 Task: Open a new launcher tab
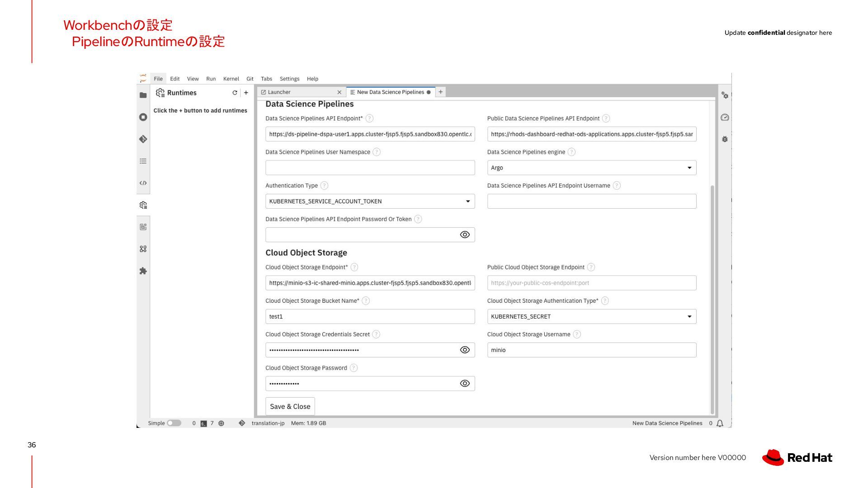click(440, 92)
